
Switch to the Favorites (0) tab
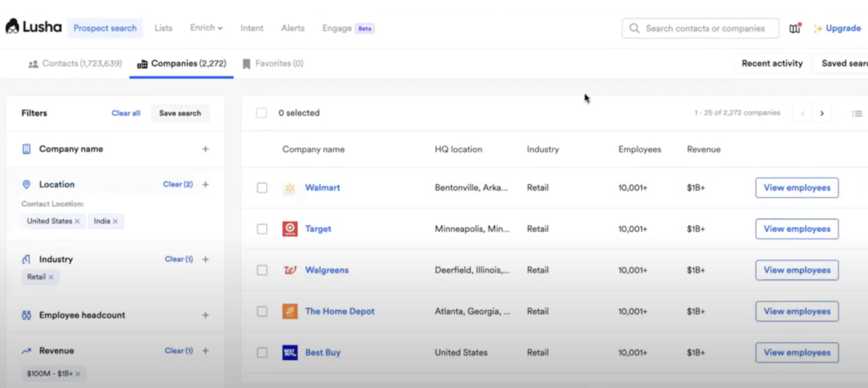(272, 63)
